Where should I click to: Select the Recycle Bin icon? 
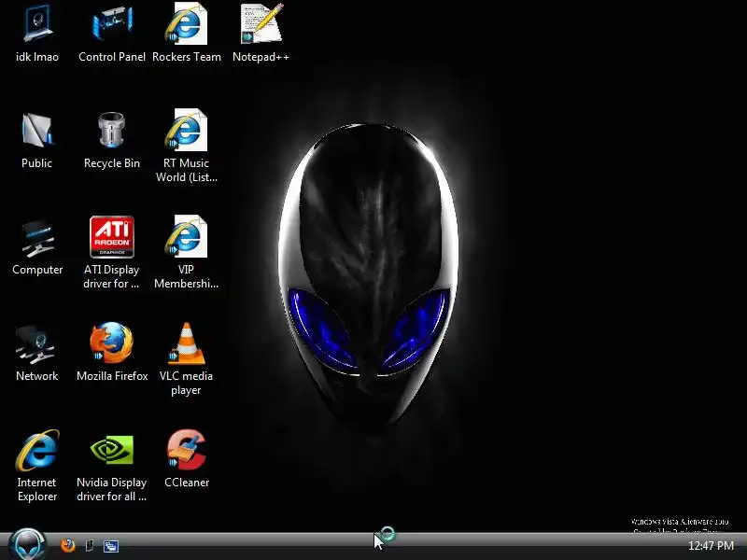point(112,141)
